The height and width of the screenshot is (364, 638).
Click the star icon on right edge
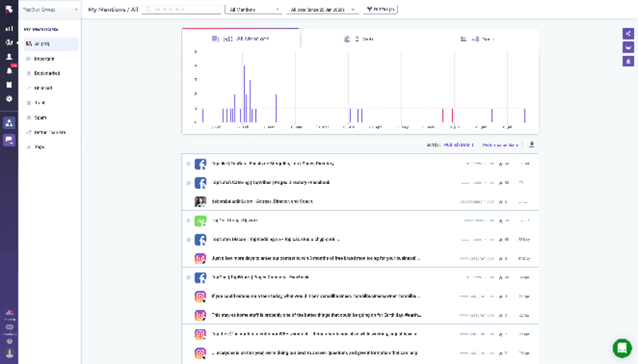coord(628,61)
